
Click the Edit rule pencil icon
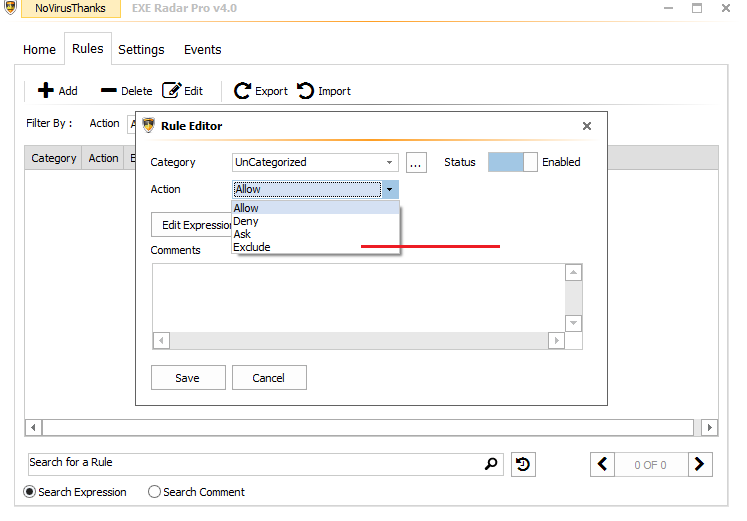171,91
